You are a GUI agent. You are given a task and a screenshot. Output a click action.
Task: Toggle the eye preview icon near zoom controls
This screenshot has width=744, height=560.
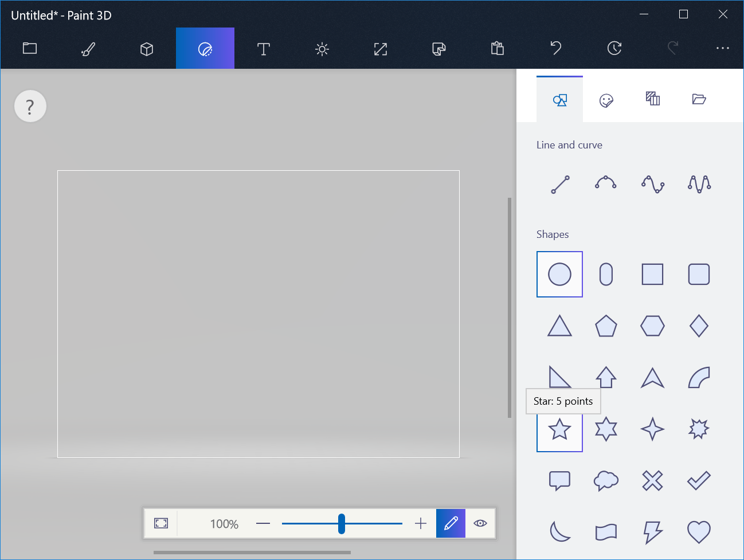(480, 523)
